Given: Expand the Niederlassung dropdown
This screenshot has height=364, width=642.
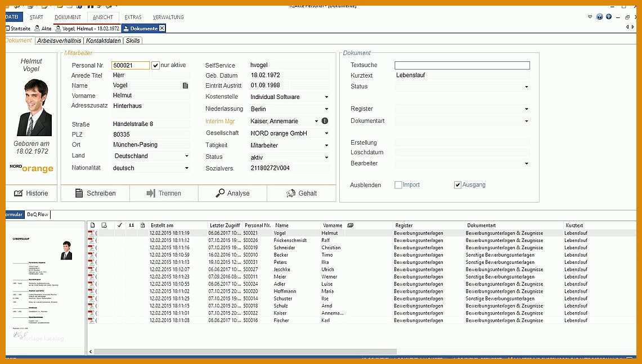Looking at the screenshot, I should pos(327,109).
